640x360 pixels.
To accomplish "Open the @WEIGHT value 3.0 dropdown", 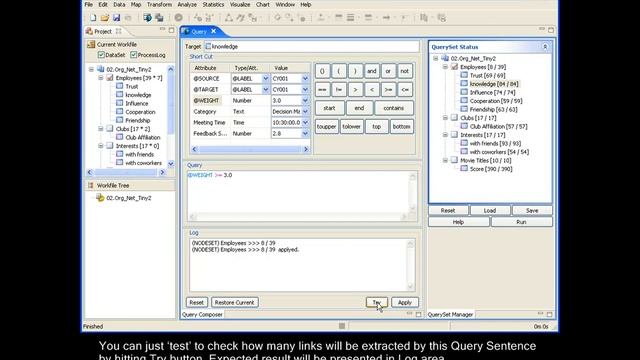I will [x=305, y=100].
